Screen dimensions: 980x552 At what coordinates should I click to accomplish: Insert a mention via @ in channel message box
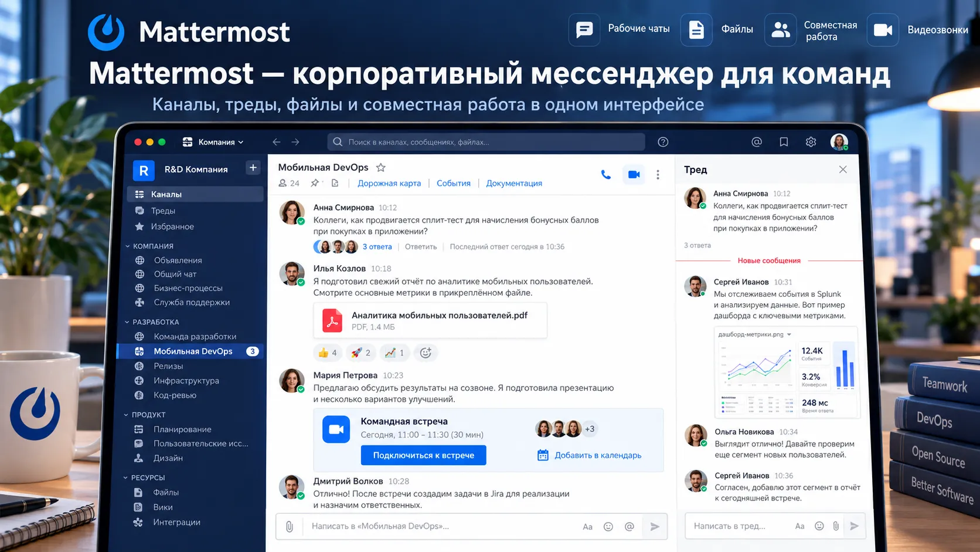click(629, 527)
